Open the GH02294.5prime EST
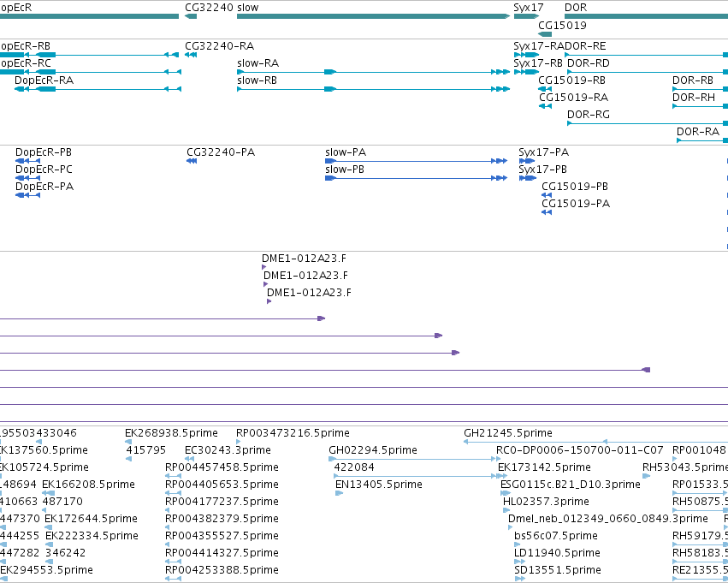728x583 pixels. (x=373, y=450)
